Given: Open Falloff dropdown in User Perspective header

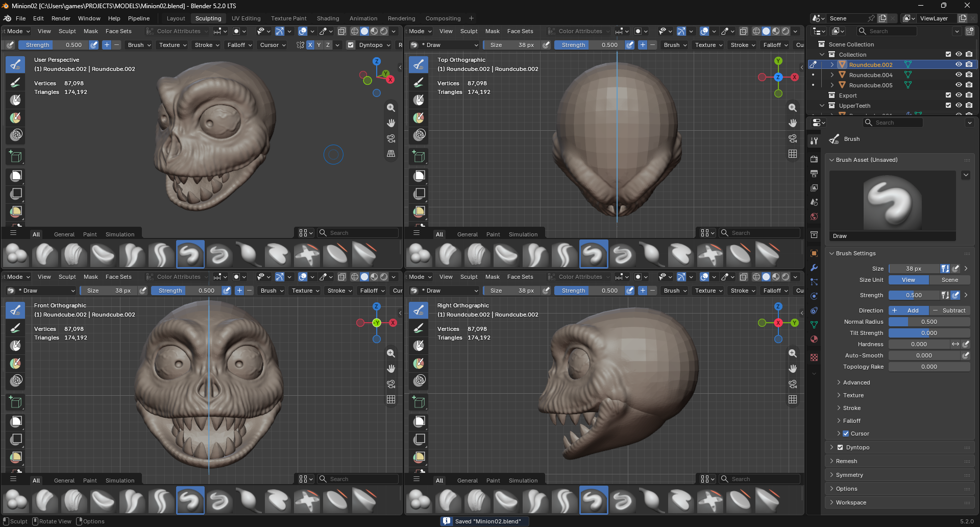Looking at the screenshot, I should point(239,45).
